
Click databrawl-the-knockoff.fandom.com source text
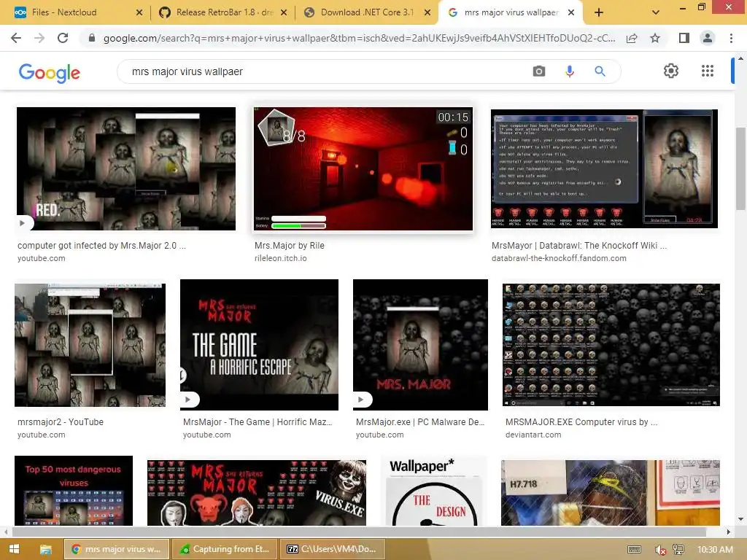559,258
